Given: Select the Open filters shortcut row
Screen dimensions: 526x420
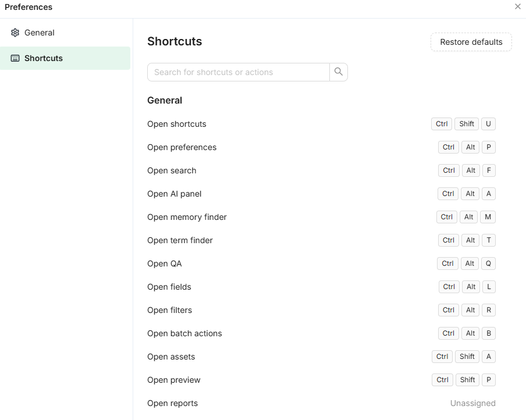Looking at the screenshot, I should tap(169, 310).
